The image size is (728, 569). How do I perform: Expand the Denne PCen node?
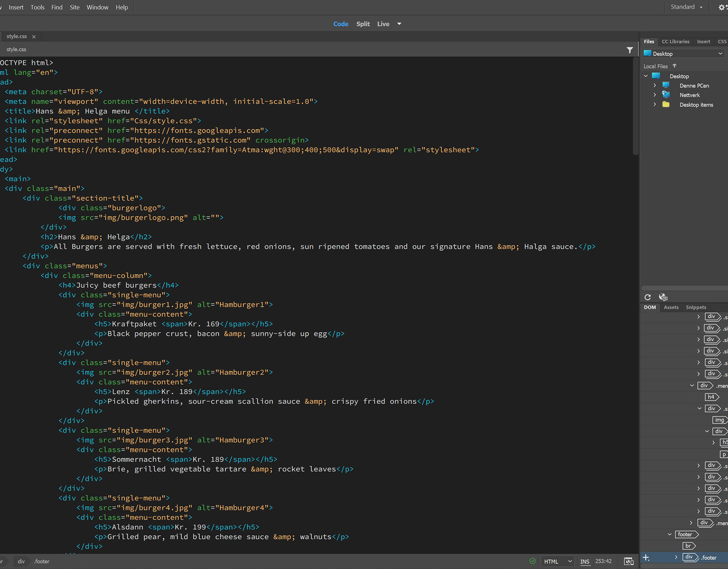[x=655, y=85]
